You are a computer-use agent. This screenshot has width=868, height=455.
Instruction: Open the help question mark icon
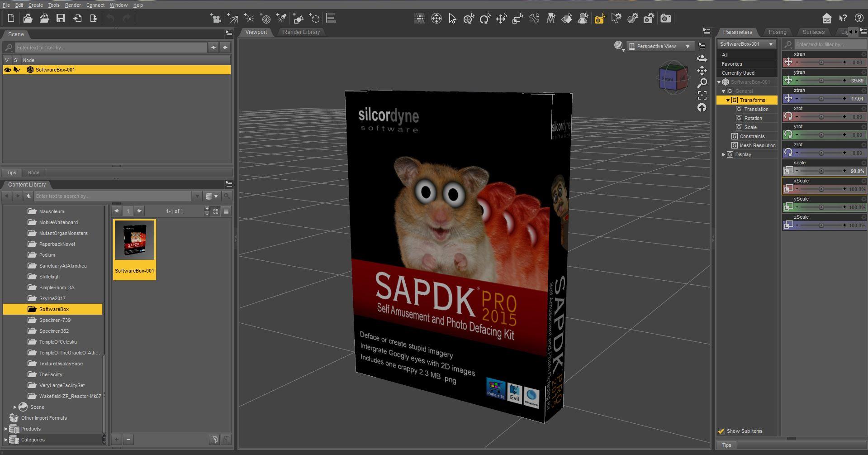click(x=859, y=18)
